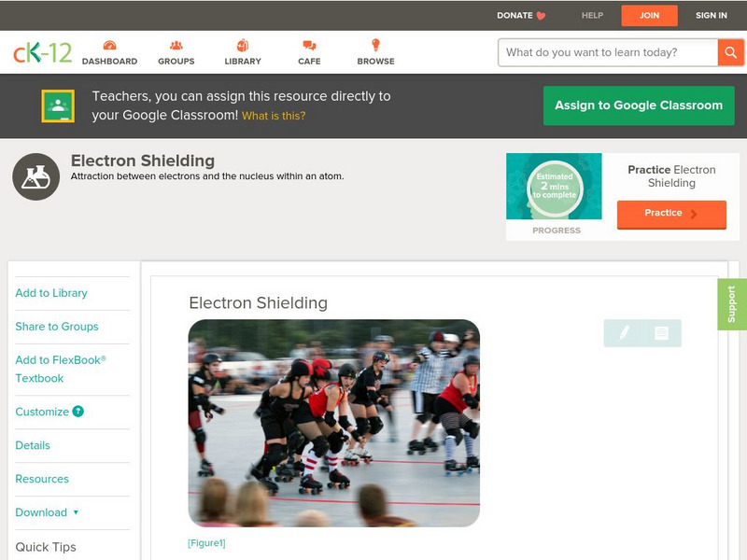Click the Donate heart icon

(541, 16)
